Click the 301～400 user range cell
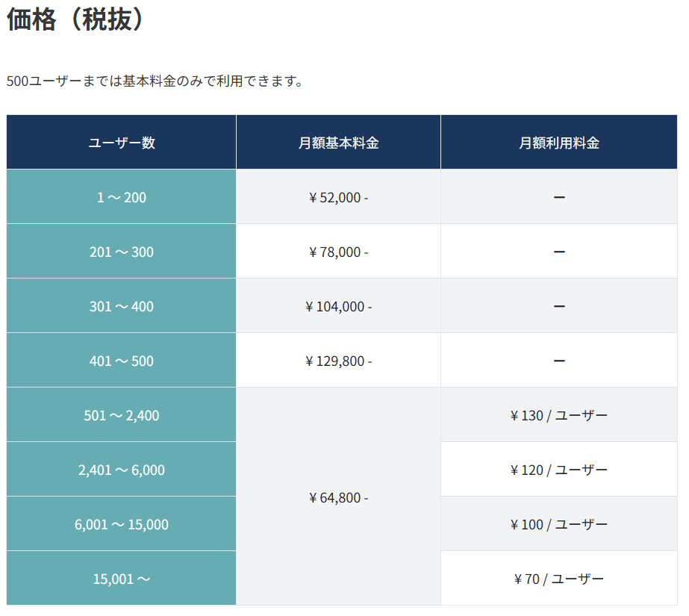This screenshot has width=689, height=616. coord(122,307)
